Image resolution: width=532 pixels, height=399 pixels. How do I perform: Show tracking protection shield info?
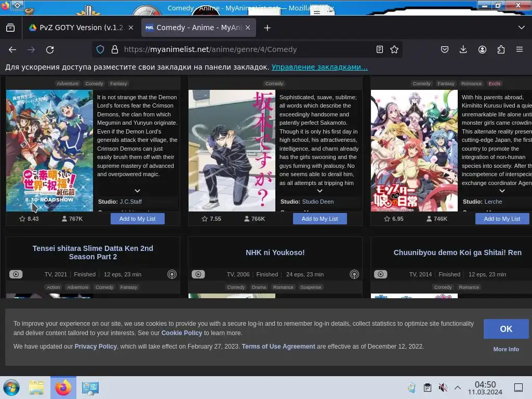[x=100, y=49]
